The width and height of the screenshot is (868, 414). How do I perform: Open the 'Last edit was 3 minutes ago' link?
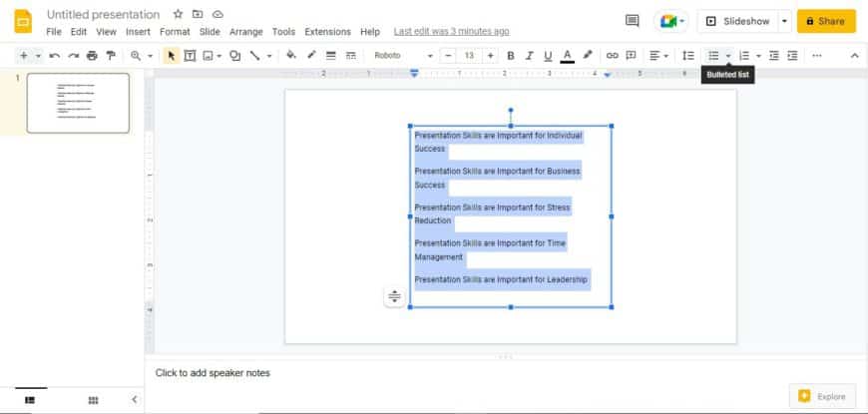click(451, 32)
